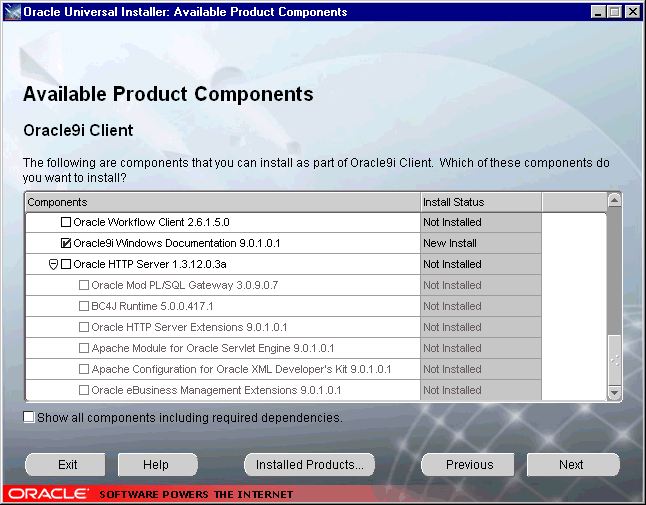
Task: Select Apache Configuration for Oracle XML Developer's Kit text
Action: coord(241,369)
